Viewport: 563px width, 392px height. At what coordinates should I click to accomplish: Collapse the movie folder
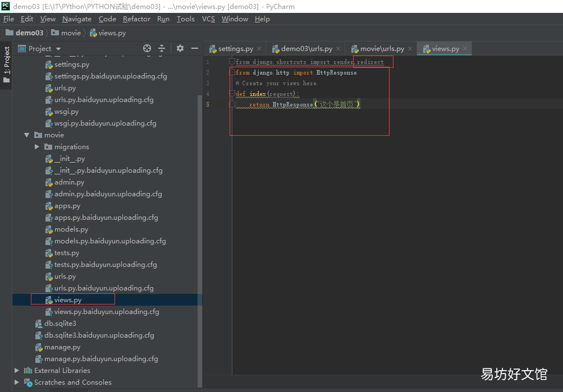coord(27,135)
